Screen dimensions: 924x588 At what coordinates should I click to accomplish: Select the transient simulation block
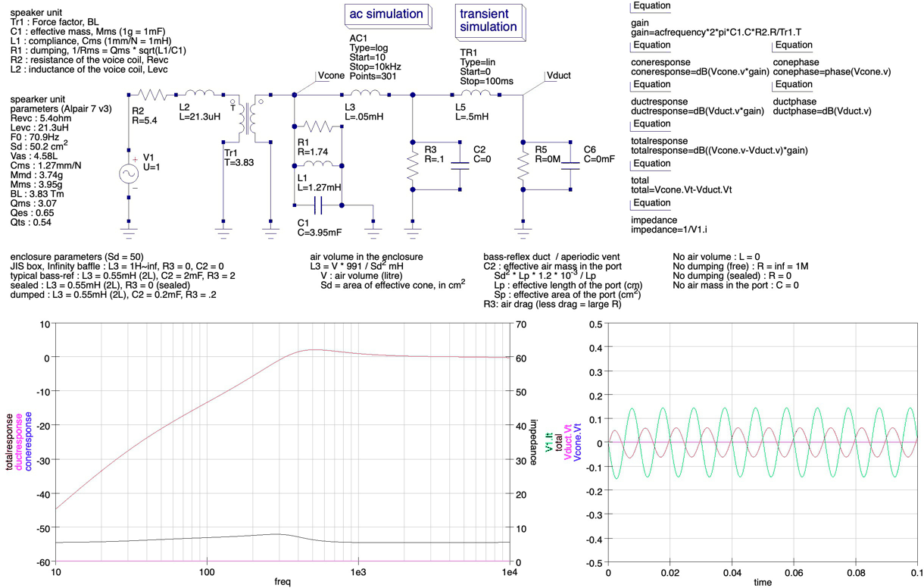click(x=488, y=20)
